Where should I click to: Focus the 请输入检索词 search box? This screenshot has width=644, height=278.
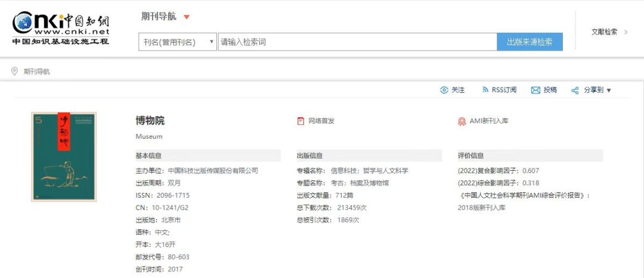(357, 42)
